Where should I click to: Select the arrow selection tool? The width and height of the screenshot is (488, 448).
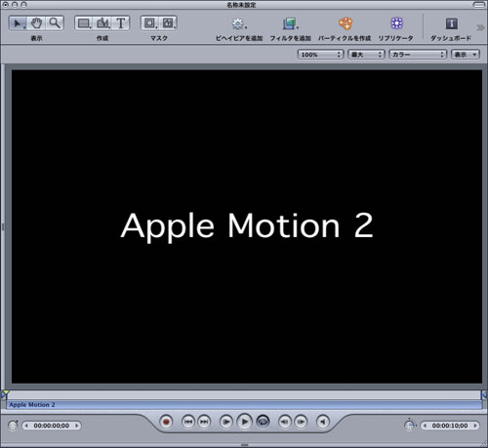pos(18,23)
